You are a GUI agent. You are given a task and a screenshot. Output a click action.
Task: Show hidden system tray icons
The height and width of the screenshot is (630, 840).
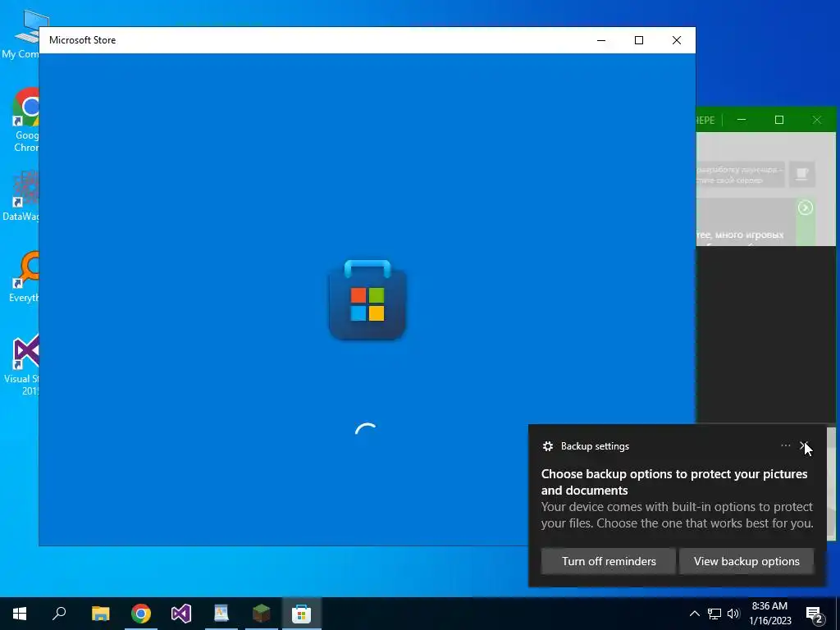point(694,614)
